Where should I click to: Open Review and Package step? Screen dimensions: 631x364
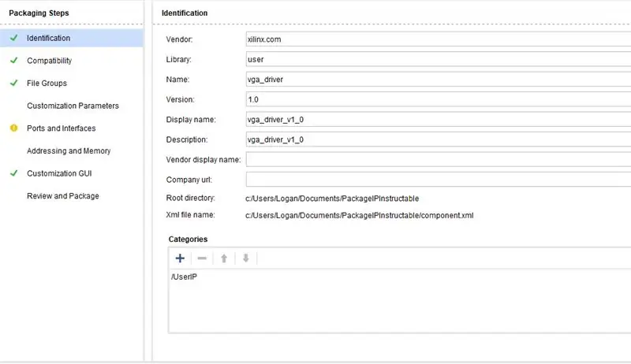coord(63,195)
